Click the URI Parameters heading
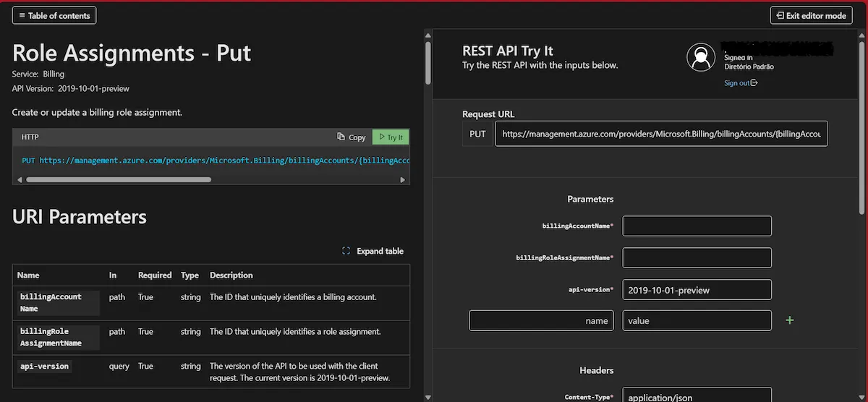 click(x=80, y=217)
